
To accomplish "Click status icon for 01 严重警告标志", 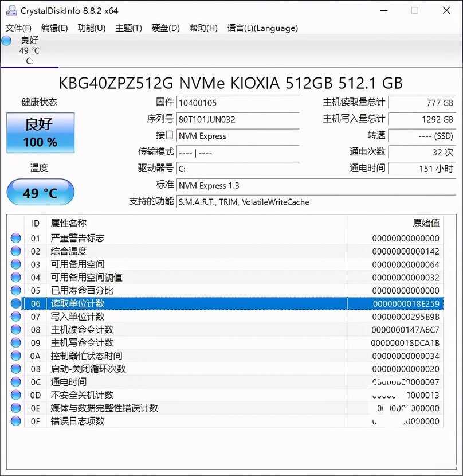I will point(16,238).
